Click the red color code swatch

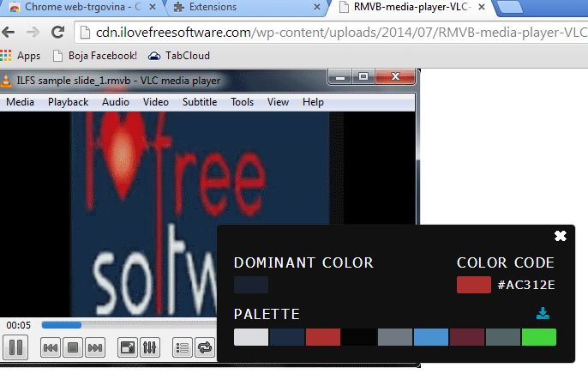point(474,285)
